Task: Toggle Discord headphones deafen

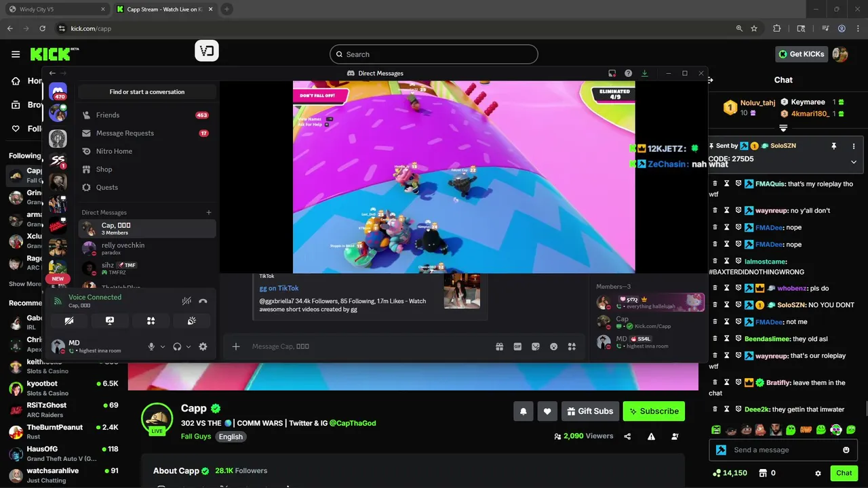Action: (177, 346)
